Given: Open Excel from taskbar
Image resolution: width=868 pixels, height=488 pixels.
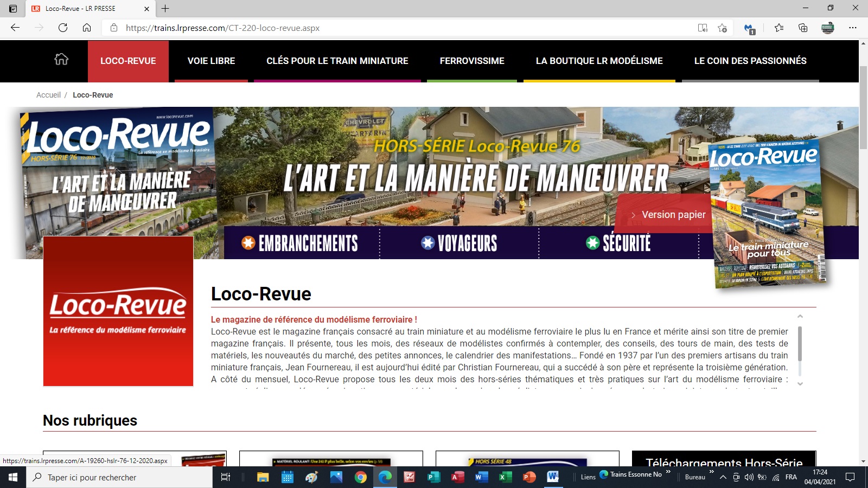Looking at the screenshot, I should tap(505, 477).
